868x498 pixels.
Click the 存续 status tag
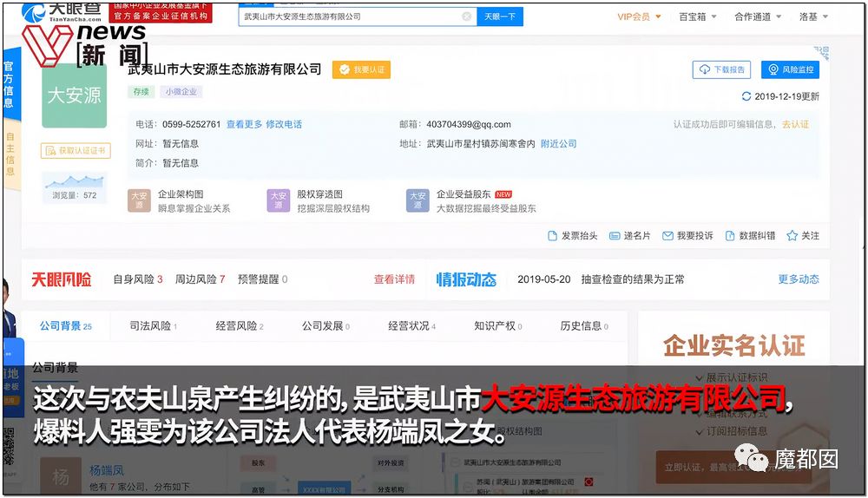(141, 92)
